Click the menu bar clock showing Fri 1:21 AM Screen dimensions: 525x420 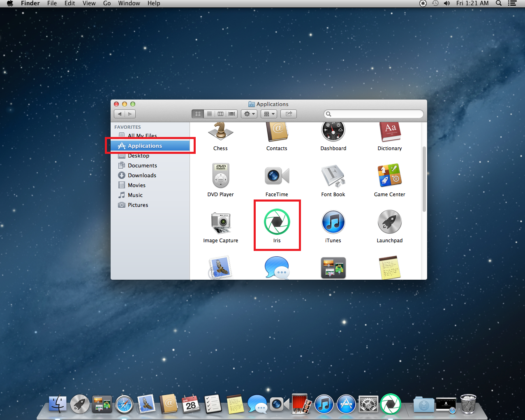tap(472, 3)
